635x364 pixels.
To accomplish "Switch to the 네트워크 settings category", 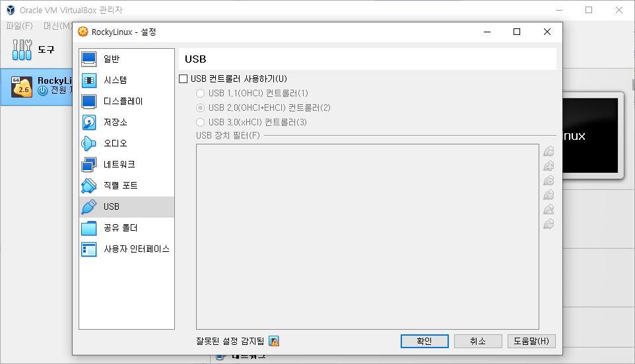I will pos(127,164).
